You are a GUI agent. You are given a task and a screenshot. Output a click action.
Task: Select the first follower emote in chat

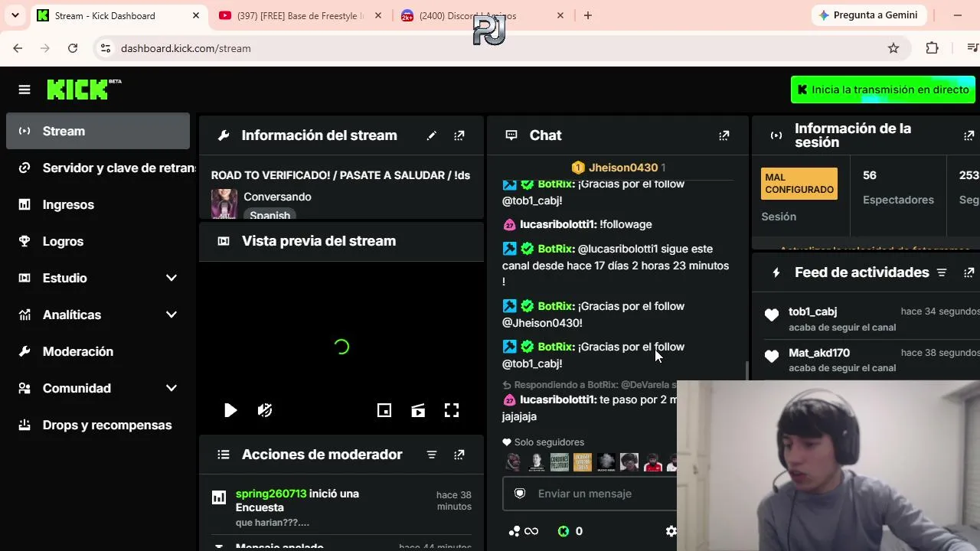pyautogui.click(x=513, y=462)
